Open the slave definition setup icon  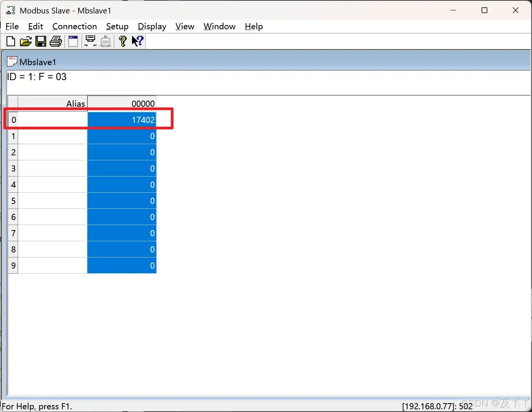pyautogui.click(x=73, y=41)
